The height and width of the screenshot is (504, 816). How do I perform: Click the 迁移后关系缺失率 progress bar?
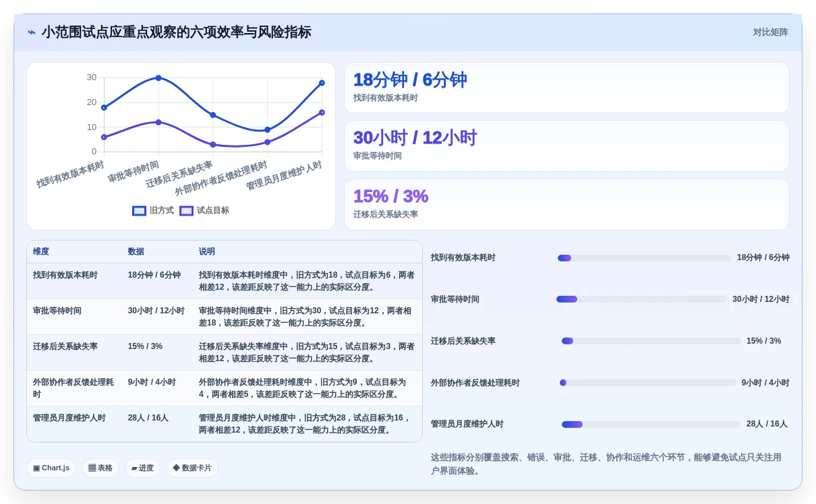pyautogui.click(x=651, y=341)
